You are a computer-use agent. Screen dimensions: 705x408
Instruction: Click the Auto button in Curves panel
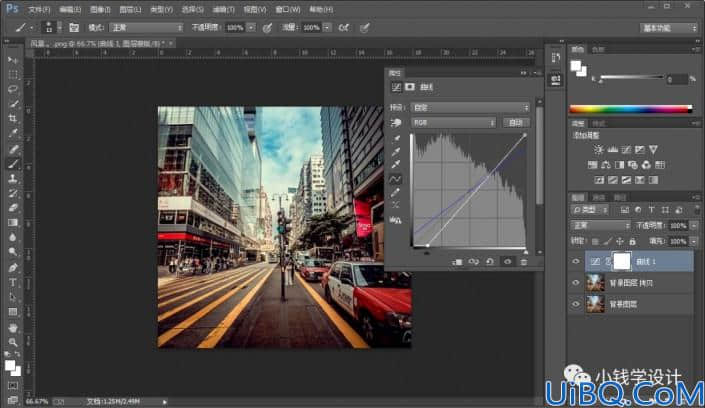coord(516,122)
